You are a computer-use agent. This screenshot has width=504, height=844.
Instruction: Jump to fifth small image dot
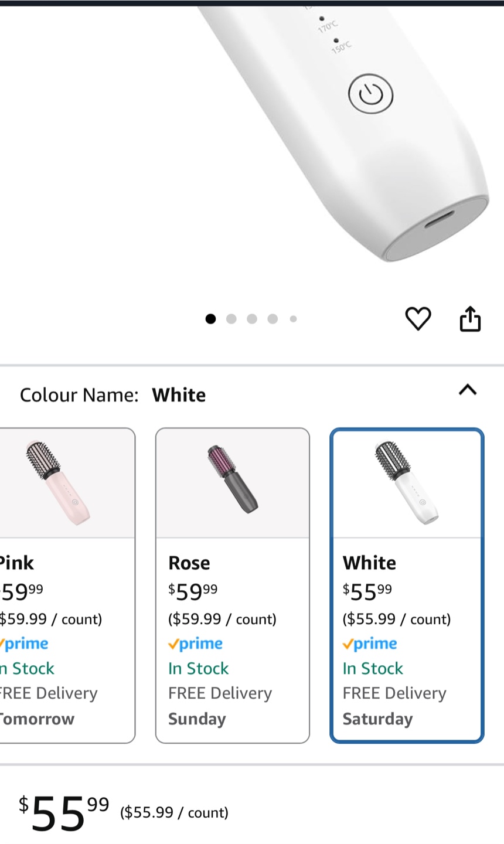pos(293,319)
